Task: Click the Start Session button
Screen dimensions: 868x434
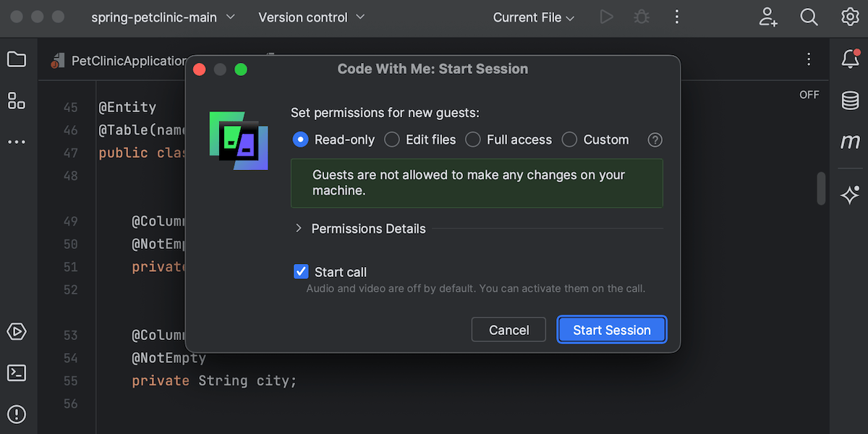Action: 612,330
